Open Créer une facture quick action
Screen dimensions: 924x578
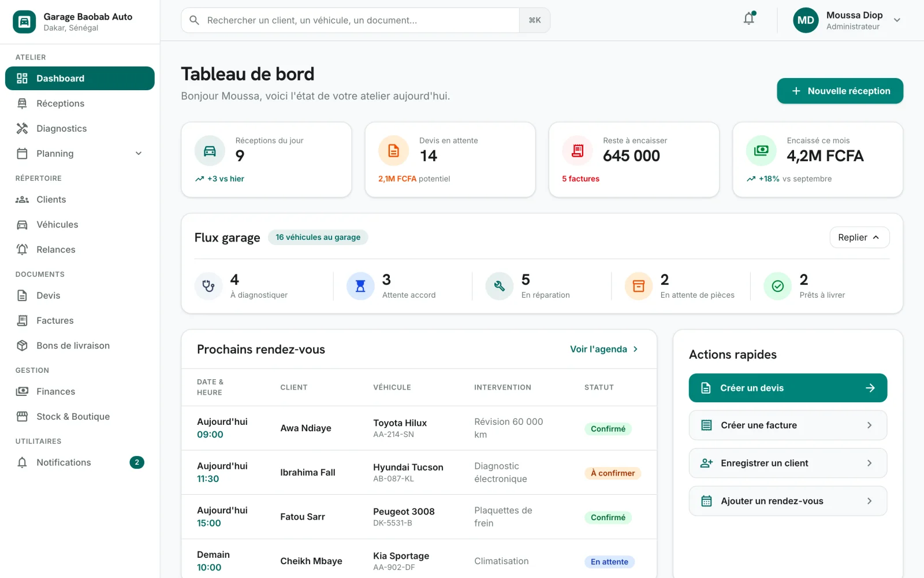point(788,425)
